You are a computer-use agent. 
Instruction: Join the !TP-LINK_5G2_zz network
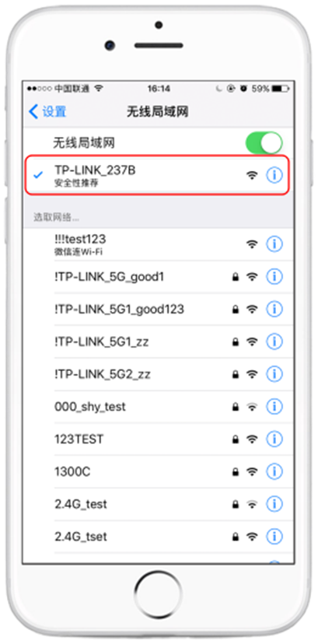tap(158, 374)
